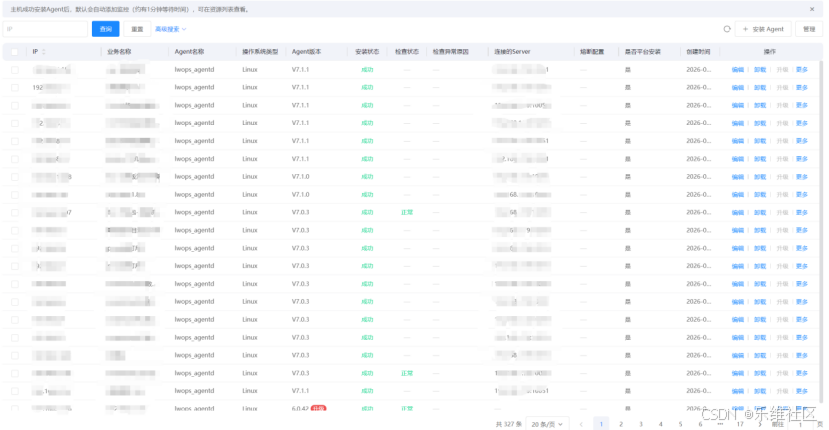Click the 操作系统类型 column header
The width and height of the screenshot is (829, 430).
pos(260,52)
